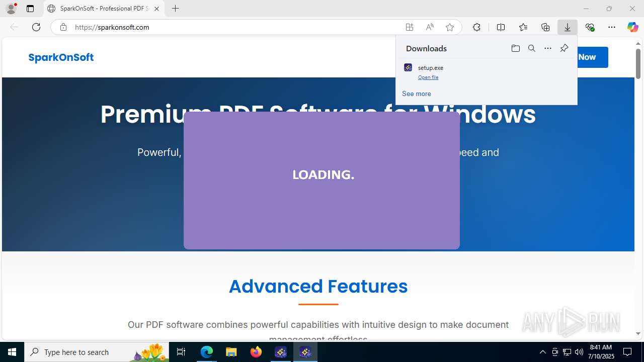This screenshot has height=362, width=644.
Task: Open the network tray icon
Action: pyautogui.click(x=567, y=352)
